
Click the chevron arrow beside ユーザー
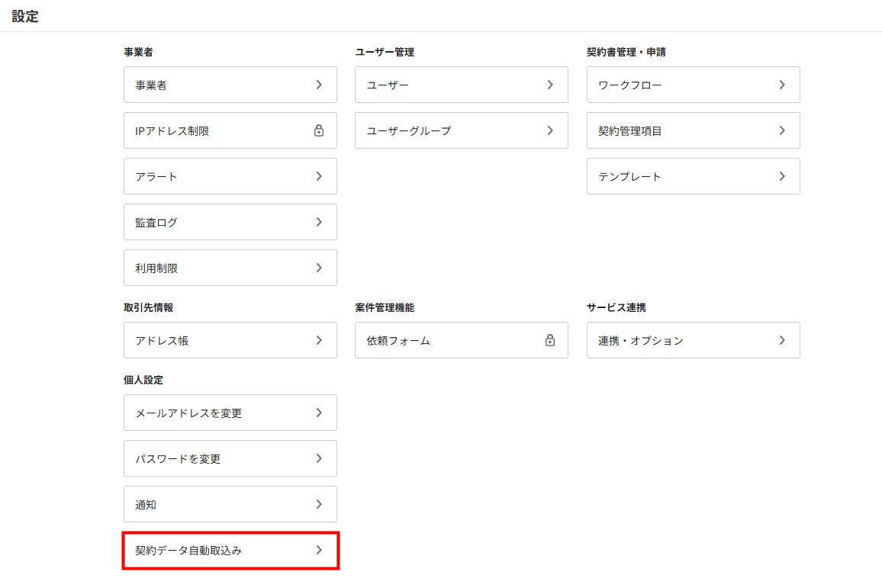click(x=550, y=85)
